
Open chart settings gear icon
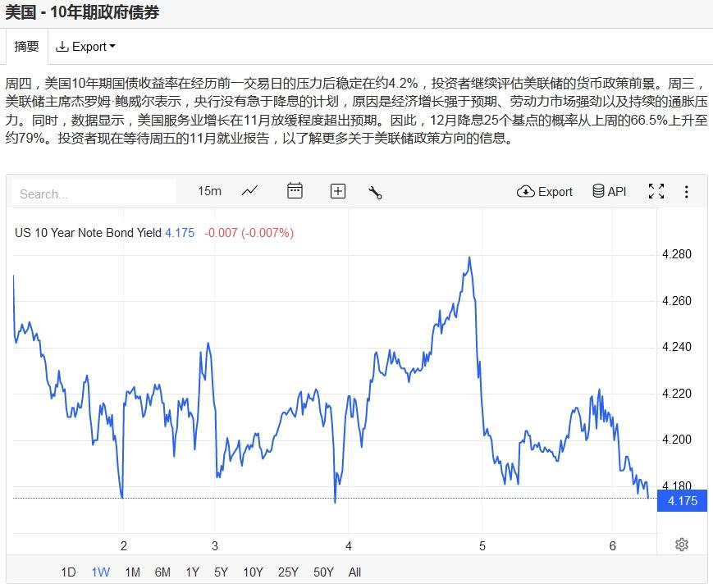[682, 545]
